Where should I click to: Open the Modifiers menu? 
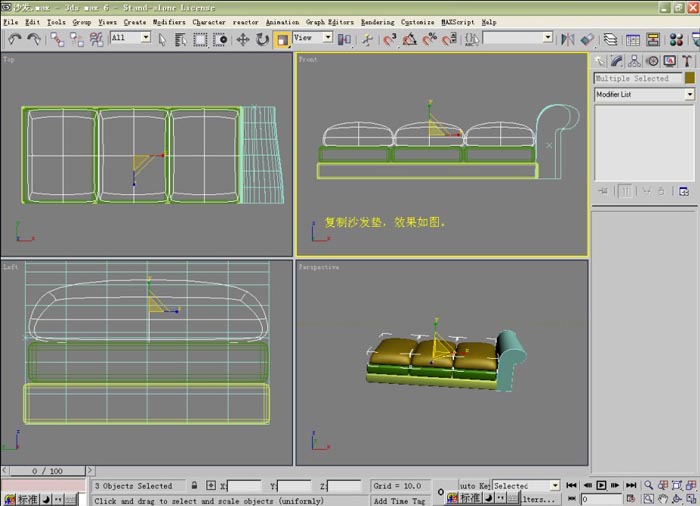[x=169, y=22]
